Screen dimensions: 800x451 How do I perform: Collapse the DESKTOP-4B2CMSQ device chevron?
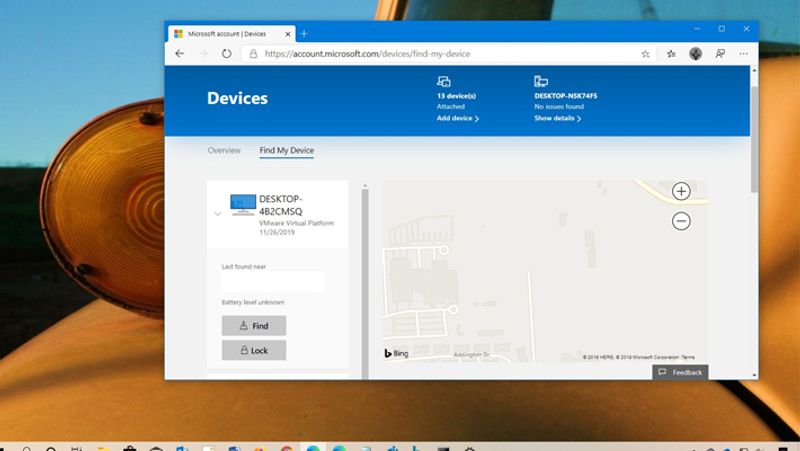coord(218,214)
